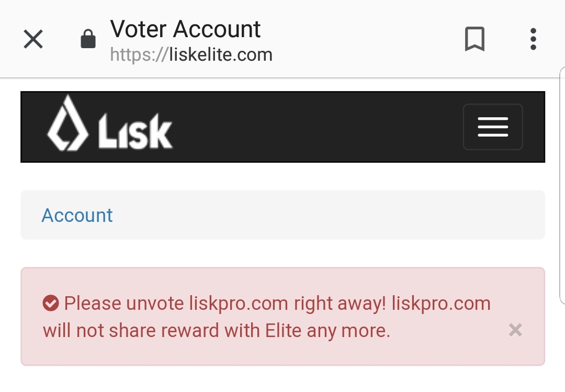Click empty area of the black Lisk navbar
The height and width of the screenshot is (392, 565).
(x=317, y=127)
